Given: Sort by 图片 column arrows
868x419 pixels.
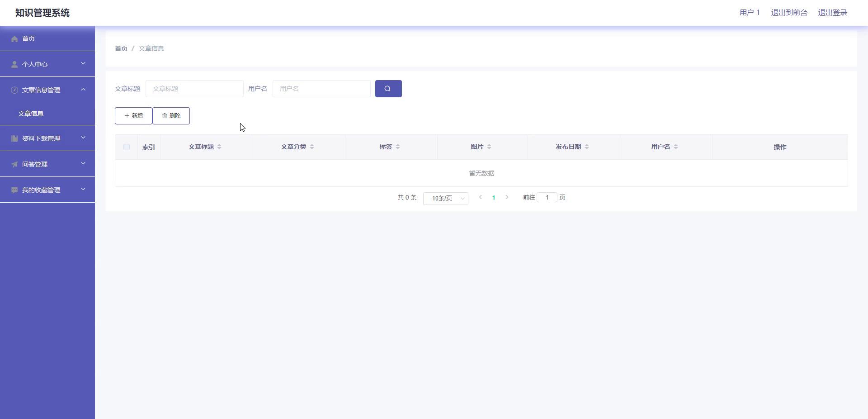Looking at the screenshot, I should [489, 147].
